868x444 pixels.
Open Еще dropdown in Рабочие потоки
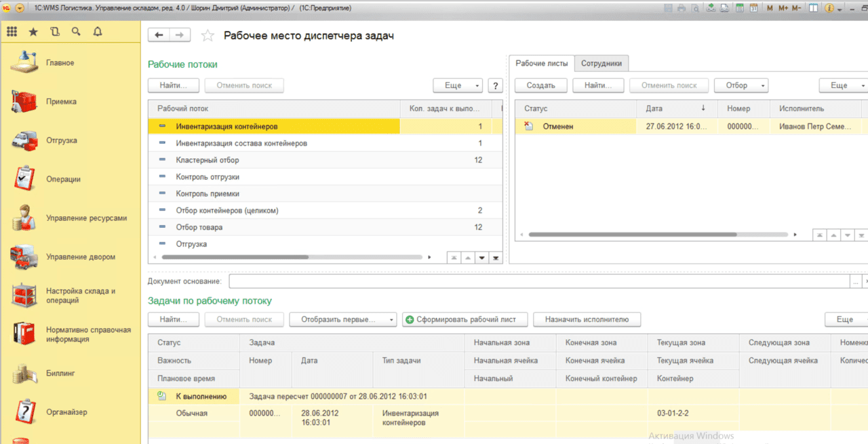458,85
